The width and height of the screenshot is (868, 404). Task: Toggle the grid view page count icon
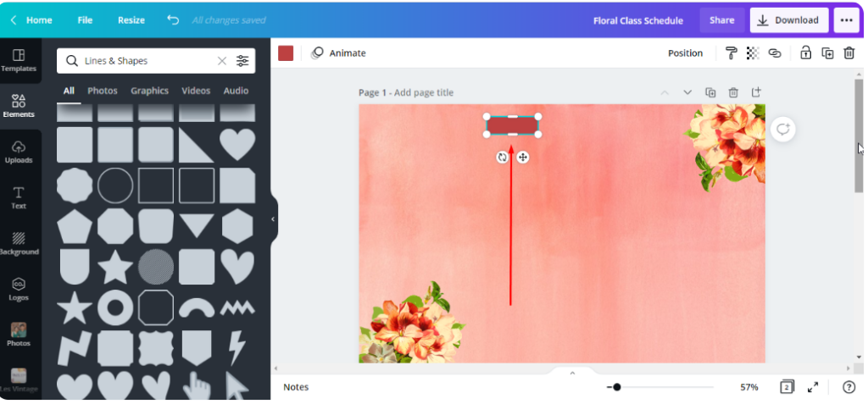787,387
